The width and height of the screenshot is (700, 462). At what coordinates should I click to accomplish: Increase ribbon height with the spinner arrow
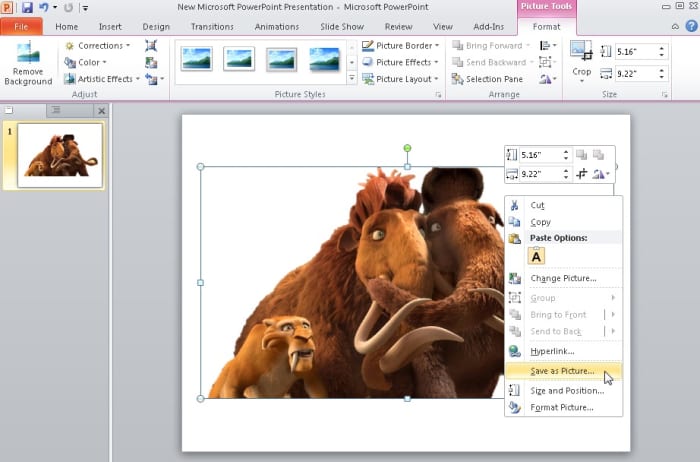pyautogui.click(x=662, y=48)
